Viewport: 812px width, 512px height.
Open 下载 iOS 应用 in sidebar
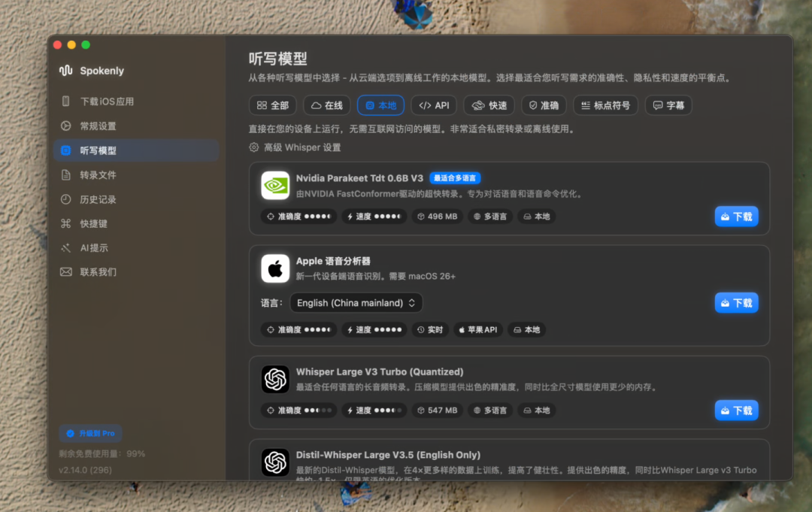click(x=135, y=101)
